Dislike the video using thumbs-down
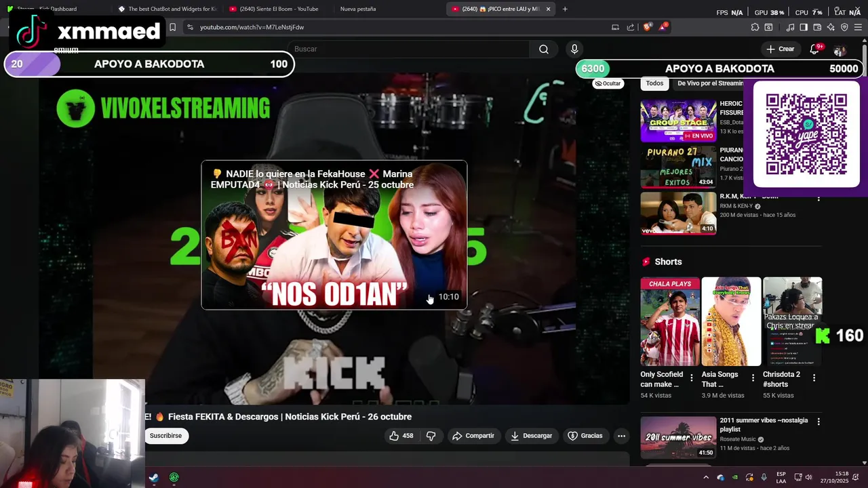This screenshot has width=868, height=488. (431, 436)
